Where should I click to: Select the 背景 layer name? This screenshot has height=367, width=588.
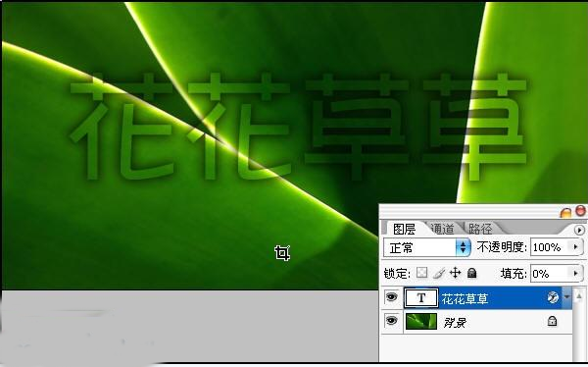point(455,322)
